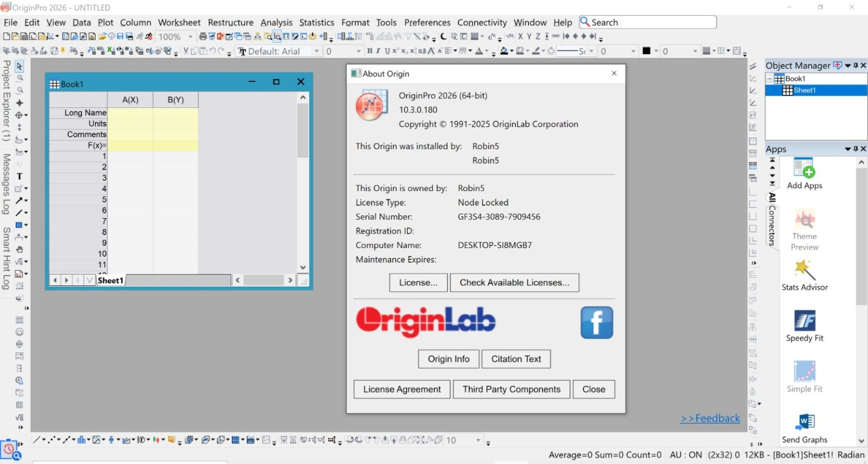Click the Italic formatting icon
The height and width of the screenshot is (464, 868).
point(378,51)
